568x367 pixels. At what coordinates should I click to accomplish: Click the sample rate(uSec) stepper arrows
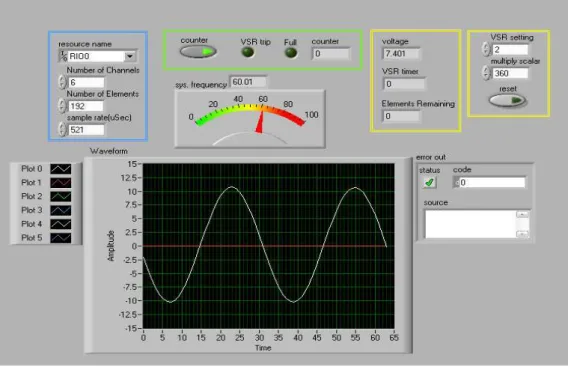click(62, 129)
